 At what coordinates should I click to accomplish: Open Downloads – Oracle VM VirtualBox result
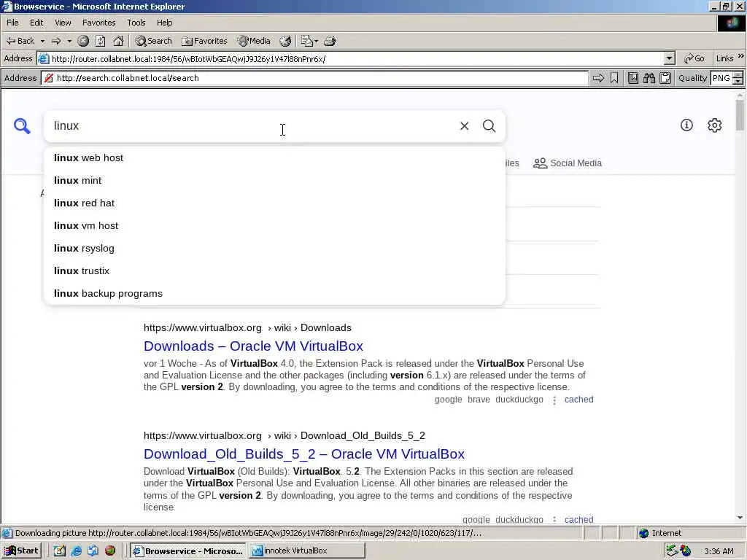click(x=253, y=346)
